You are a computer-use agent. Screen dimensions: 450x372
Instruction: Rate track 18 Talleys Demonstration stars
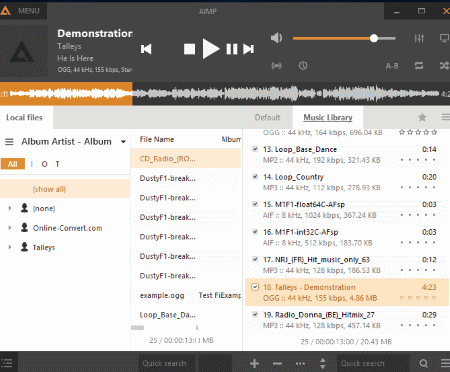(x=418, y=298)
